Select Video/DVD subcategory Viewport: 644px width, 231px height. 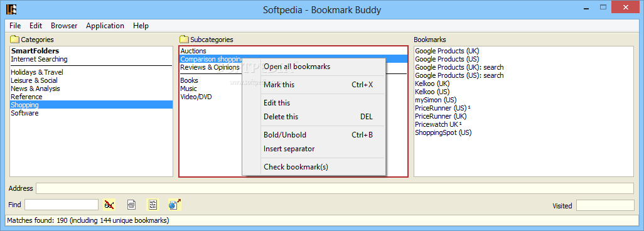(x=196, y=97)
